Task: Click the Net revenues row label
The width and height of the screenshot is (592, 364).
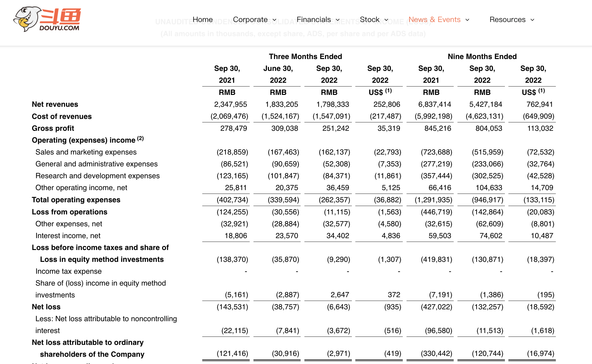Action: point(55,104)
